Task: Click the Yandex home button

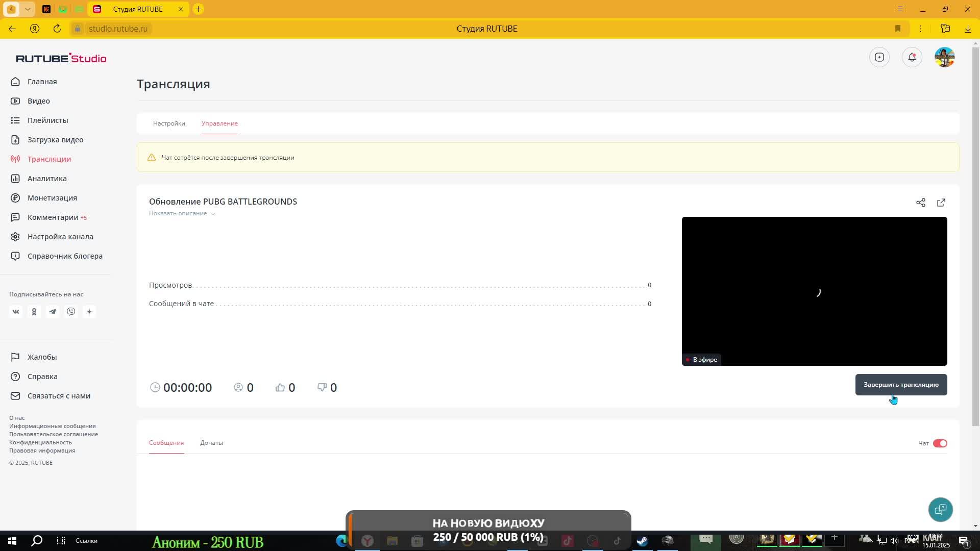Action: pos(35,29)
